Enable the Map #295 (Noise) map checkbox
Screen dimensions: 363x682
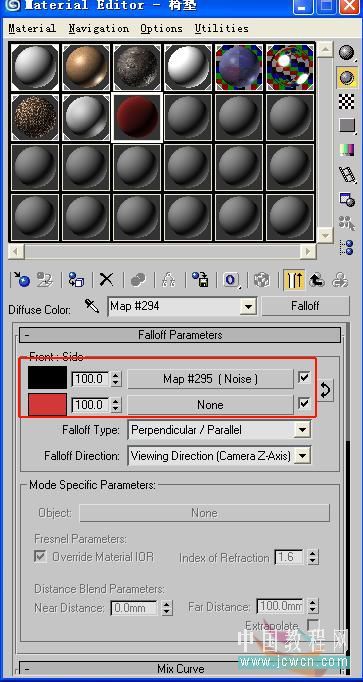(x=304, y=378)
